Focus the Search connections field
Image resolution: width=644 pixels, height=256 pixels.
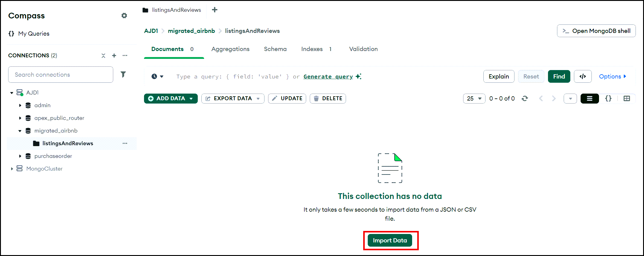61,75
